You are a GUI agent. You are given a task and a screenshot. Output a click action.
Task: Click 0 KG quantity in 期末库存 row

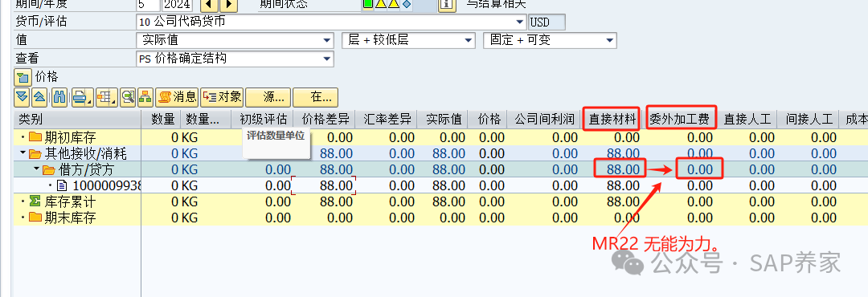[x=184, y=218]
